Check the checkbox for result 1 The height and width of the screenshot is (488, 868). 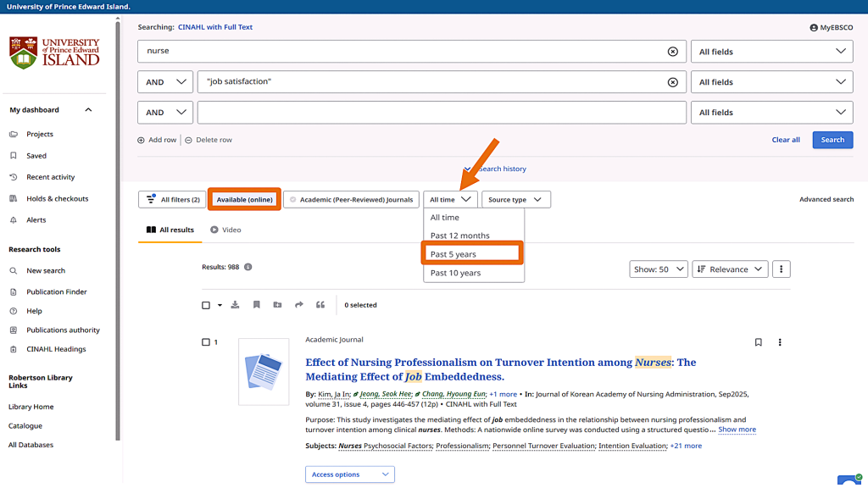206,342
